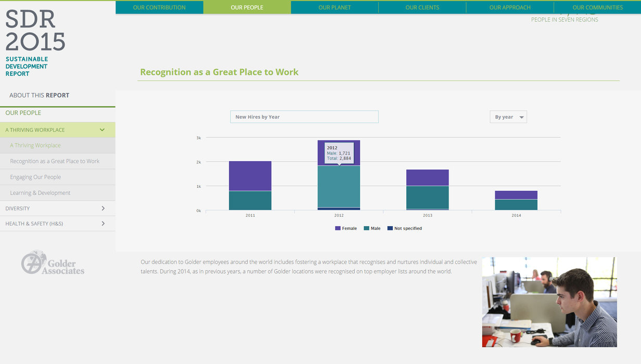Expand the Diversity section chevron
641x364 pixels.
click(x=103, y=209)
